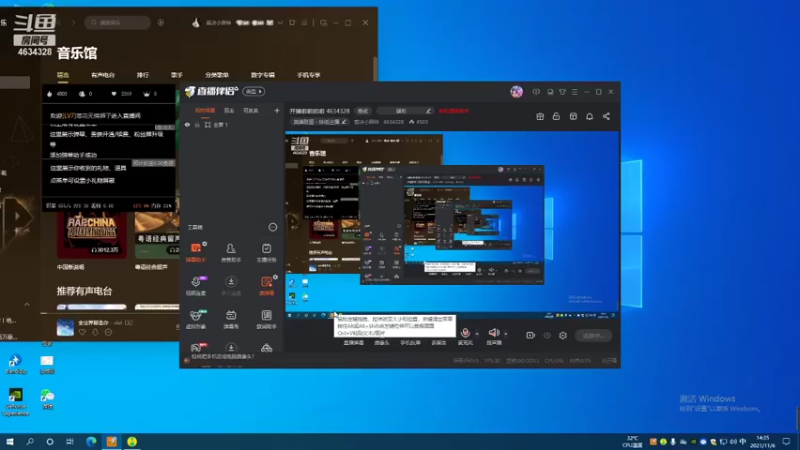Click the user avatar in Live Companion

click(516, 91)
